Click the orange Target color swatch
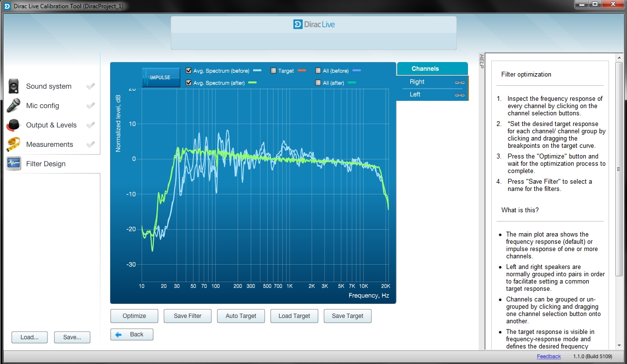Image resolution: width=627 pixels, height=364 pixels. point(302,71)
